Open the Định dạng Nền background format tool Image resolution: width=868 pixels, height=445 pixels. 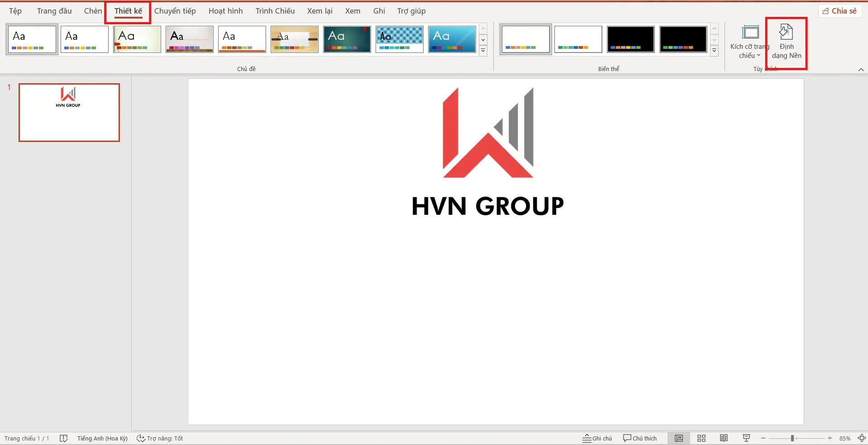tap(786, 42)
